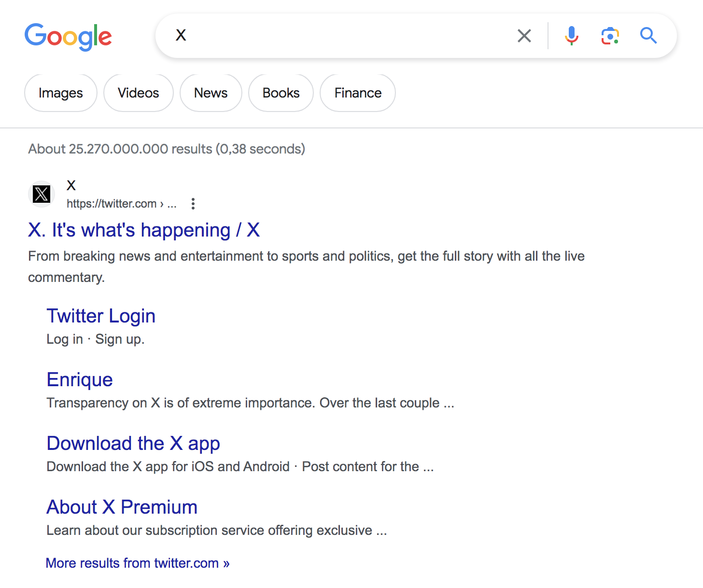This screenshot has height=588, width=703.
Task: Open Google Lens image search
Action: 610,35
